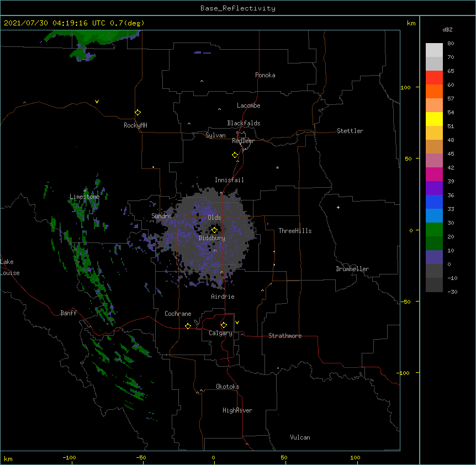Viewport: 476px width, 465px height.
Task: Click the yellow V marker northwest of RockyMH
Action: coord(97,102)
